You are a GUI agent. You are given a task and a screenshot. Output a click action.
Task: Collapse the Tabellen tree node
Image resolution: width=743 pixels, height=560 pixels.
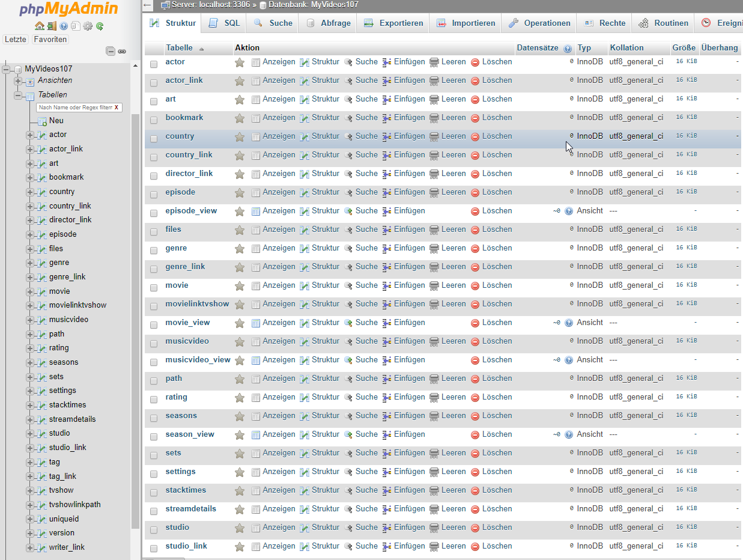(x=17, y=96)
